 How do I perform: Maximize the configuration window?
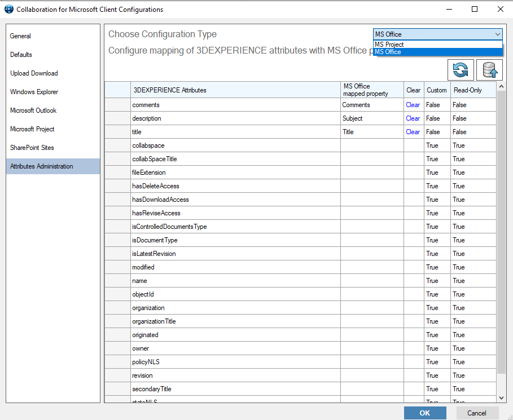point(475,9)
